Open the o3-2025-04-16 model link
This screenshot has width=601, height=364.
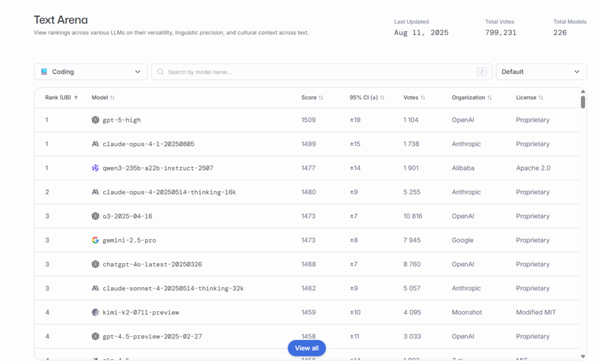[127, 216]
